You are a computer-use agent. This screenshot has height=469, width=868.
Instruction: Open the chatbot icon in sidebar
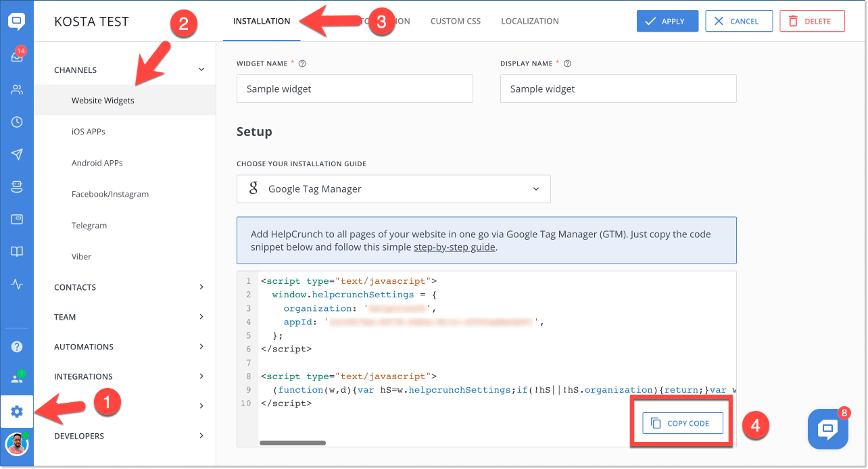point(17,187)
